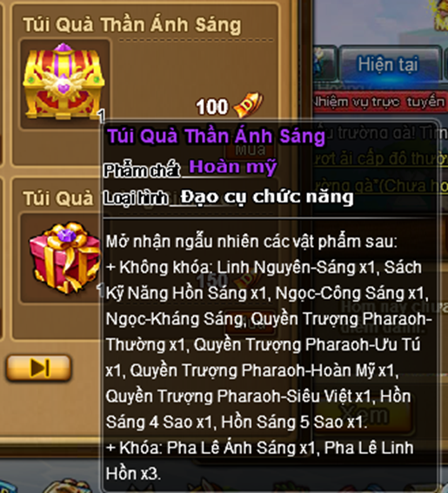Click the 100 price label
The height and width of the screenshot is (493, 448).
point(212,107)
